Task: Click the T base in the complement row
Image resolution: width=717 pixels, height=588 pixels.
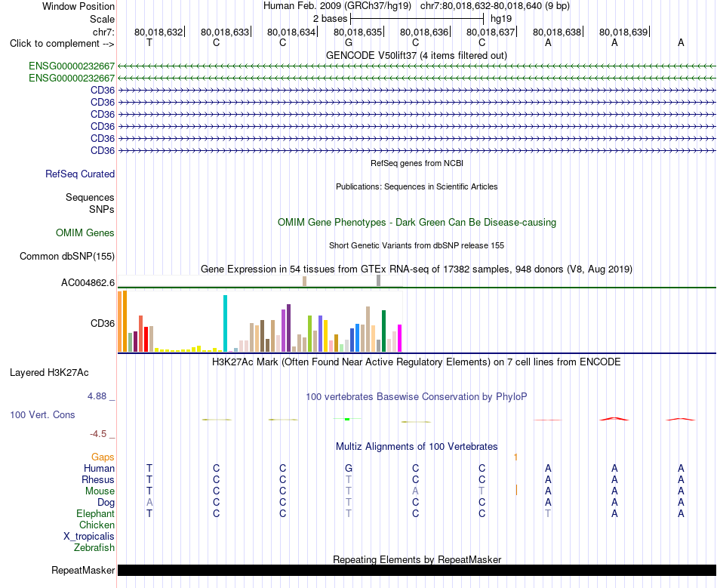Action: (149, 43)
